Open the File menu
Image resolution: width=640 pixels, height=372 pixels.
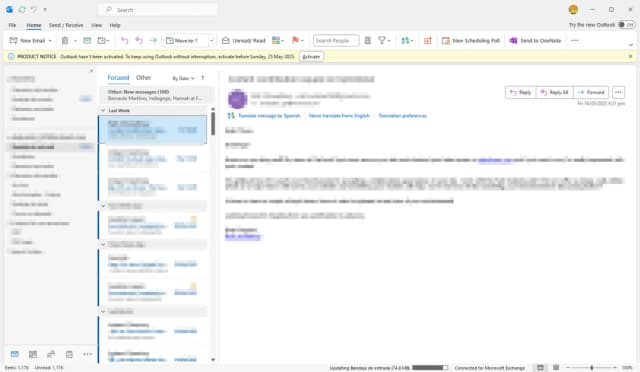12,25
